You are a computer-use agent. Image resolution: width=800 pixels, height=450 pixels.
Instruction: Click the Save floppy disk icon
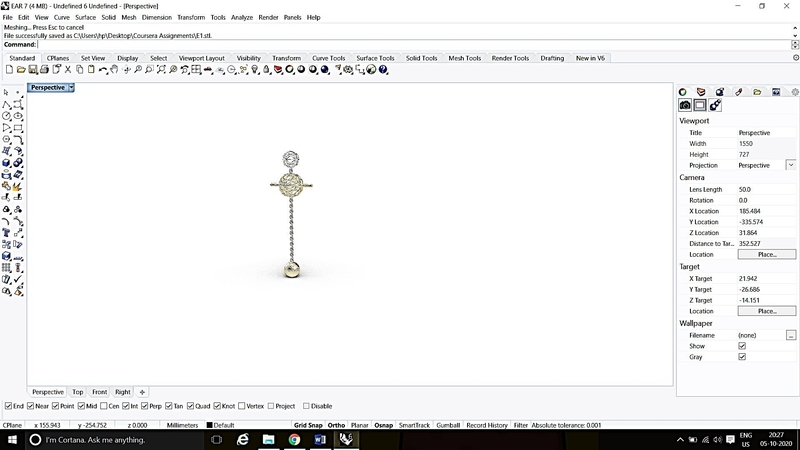pyautogui.click(x=33, y=69)
